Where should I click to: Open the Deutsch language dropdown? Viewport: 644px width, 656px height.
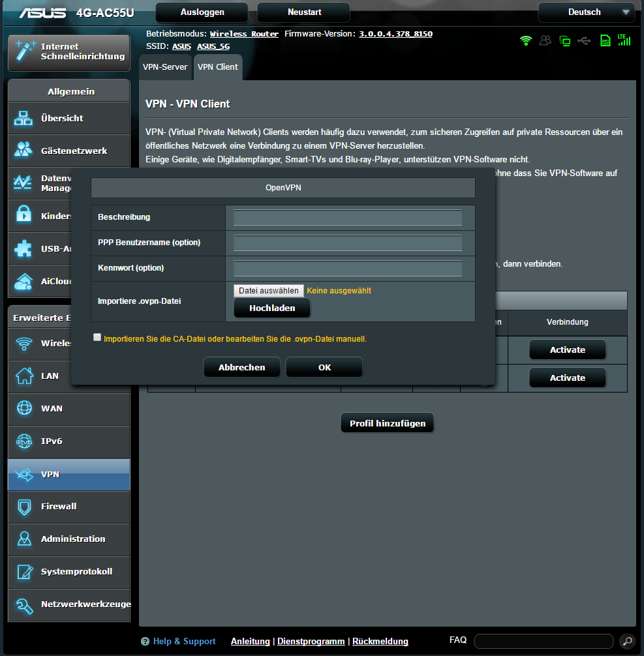585,12
